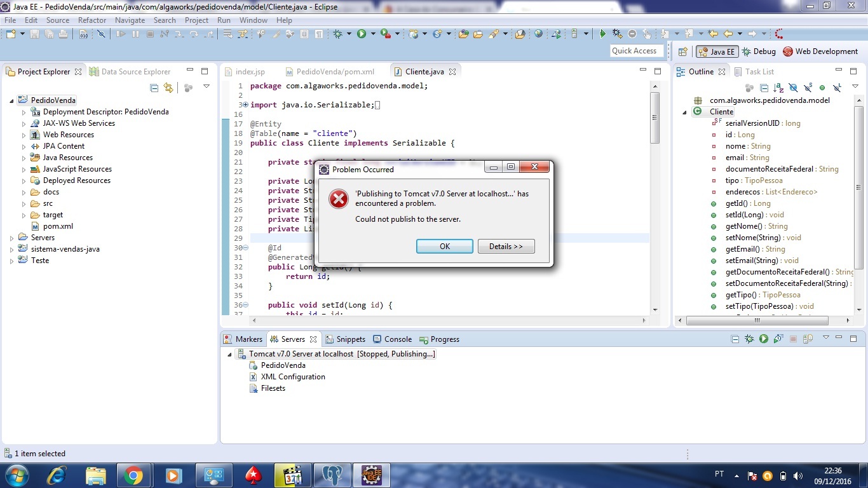Toggle Hide Local Types in Outline
Image resolution: width=868 pixels, height=488 pixels.
click(837, 88)
